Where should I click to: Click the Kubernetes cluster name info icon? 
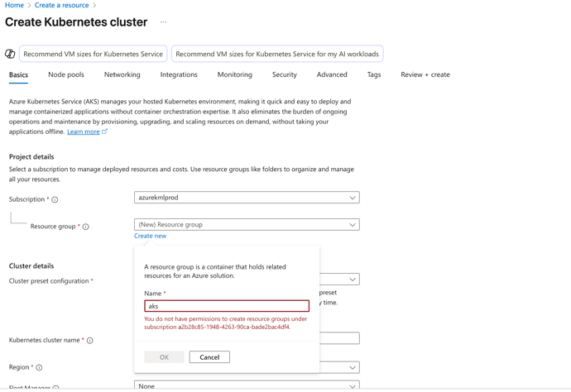coord(90,341)
